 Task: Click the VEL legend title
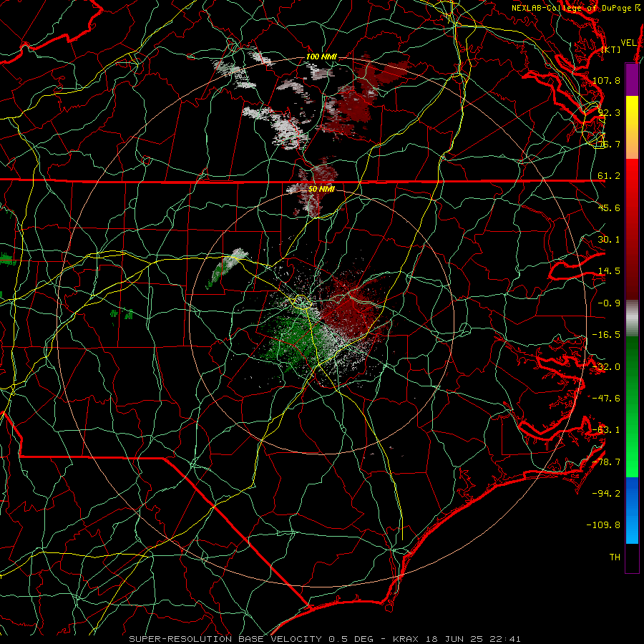click(x=629, y=43)
